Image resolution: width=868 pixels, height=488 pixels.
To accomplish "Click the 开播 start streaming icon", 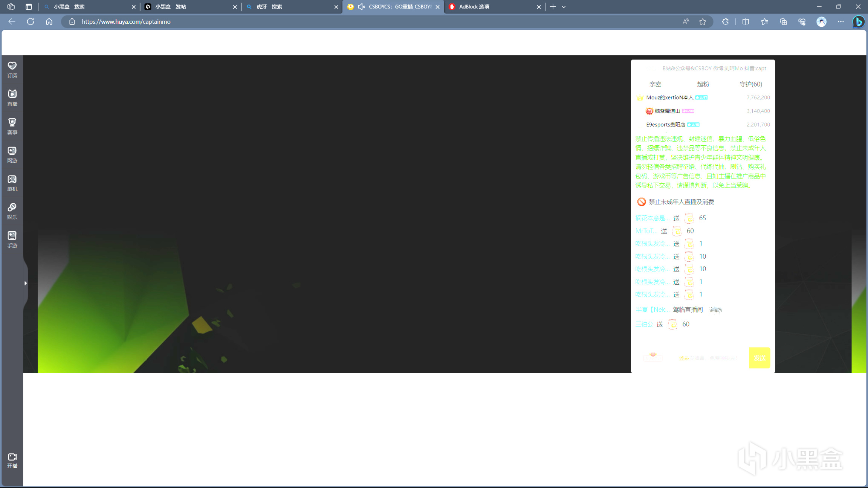I will coord(12,457).
